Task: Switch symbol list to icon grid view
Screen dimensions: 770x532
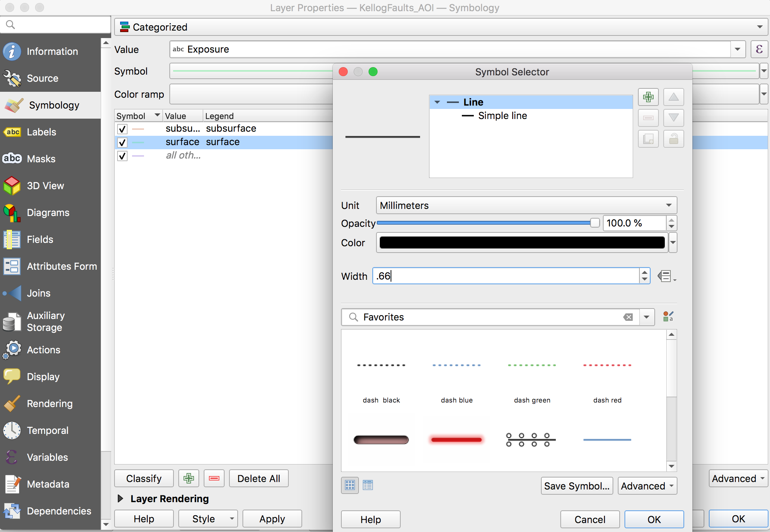Action: tap(350, 485)
